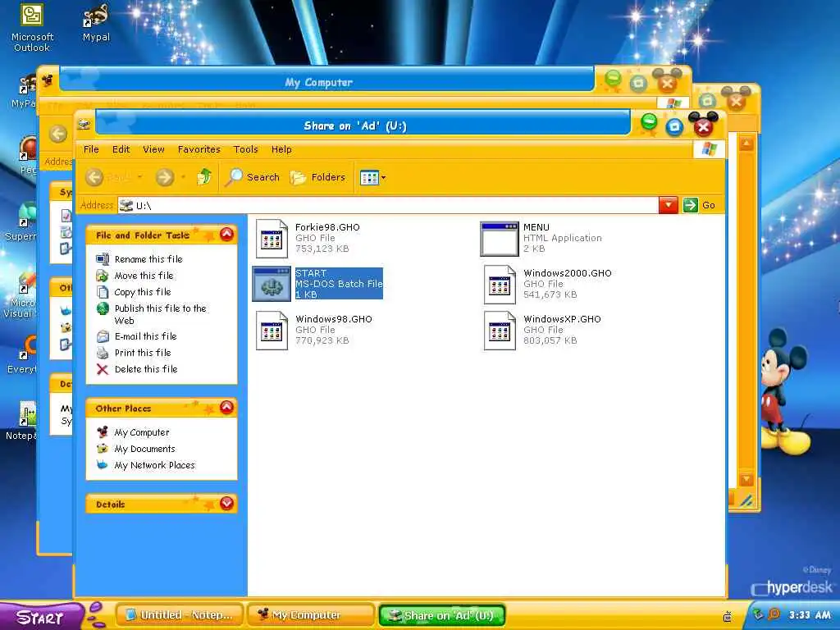The width and height of the screenshot is (840, 630).
Task: Expand the Details panel
Action: coord(226,503)
